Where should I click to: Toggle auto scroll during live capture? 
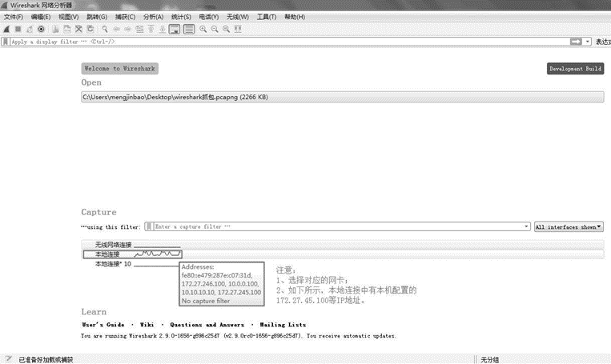(x=175, y=29)
